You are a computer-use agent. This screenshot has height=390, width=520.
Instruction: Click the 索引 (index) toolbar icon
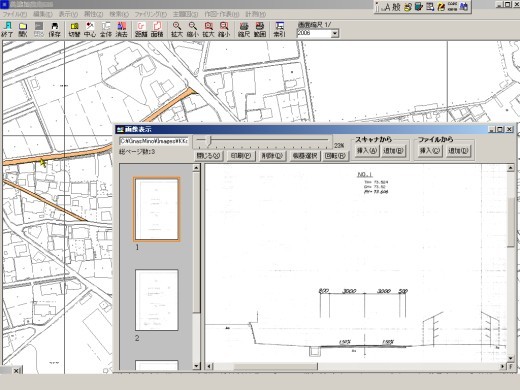[x=279, y=29]
